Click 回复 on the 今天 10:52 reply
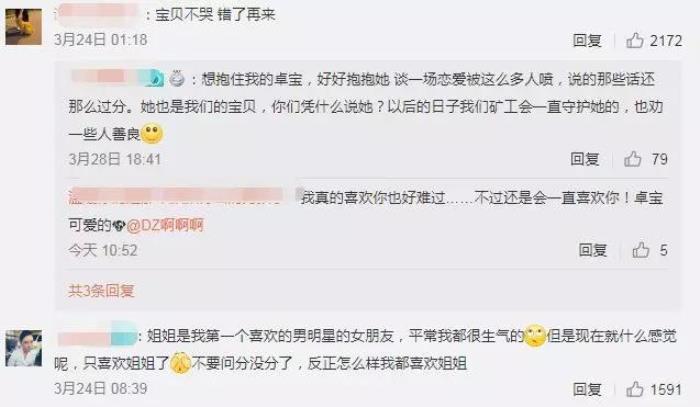Screen dimensions: 700x407 593,250
